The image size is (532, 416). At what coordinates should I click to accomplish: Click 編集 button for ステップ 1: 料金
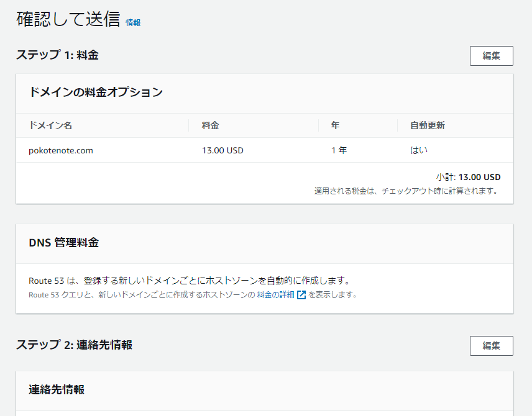click(x=491, y=56)
